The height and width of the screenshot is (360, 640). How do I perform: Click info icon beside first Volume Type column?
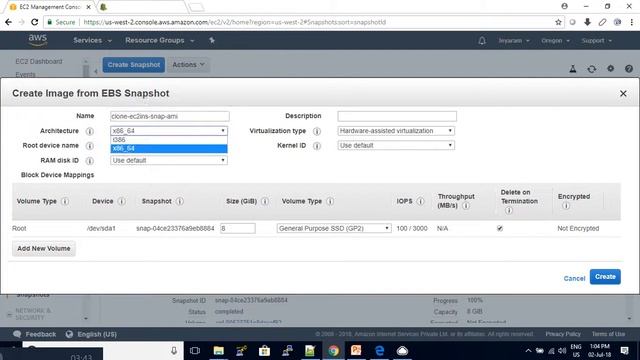tap(65, 201)
